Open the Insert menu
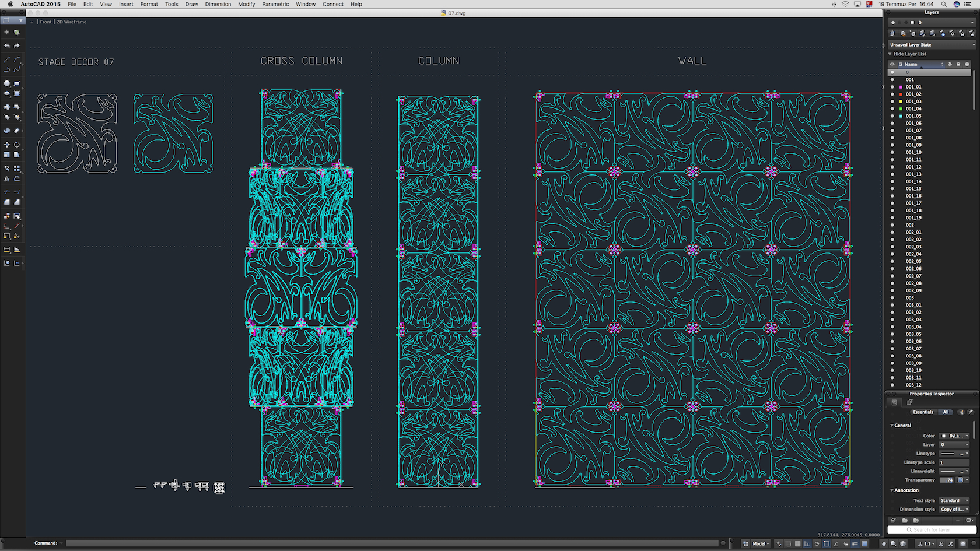 click(x=126, y=4)
